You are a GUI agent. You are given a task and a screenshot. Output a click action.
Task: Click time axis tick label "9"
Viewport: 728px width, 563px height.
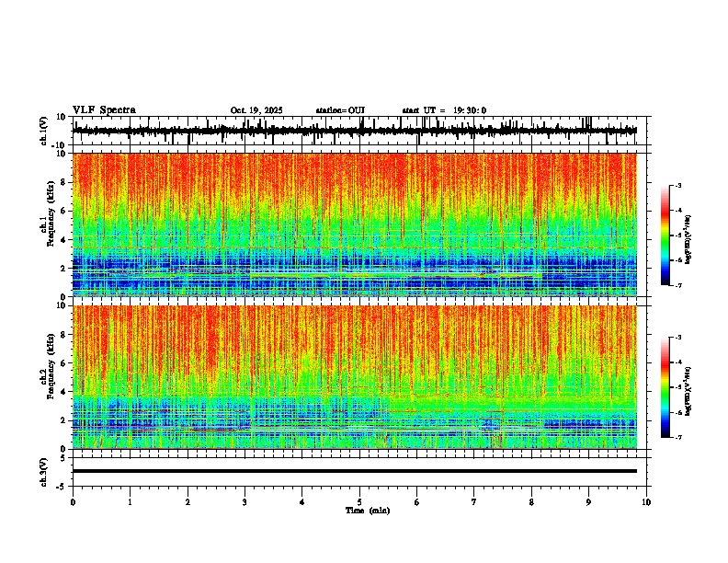click(x=588, y=502)
